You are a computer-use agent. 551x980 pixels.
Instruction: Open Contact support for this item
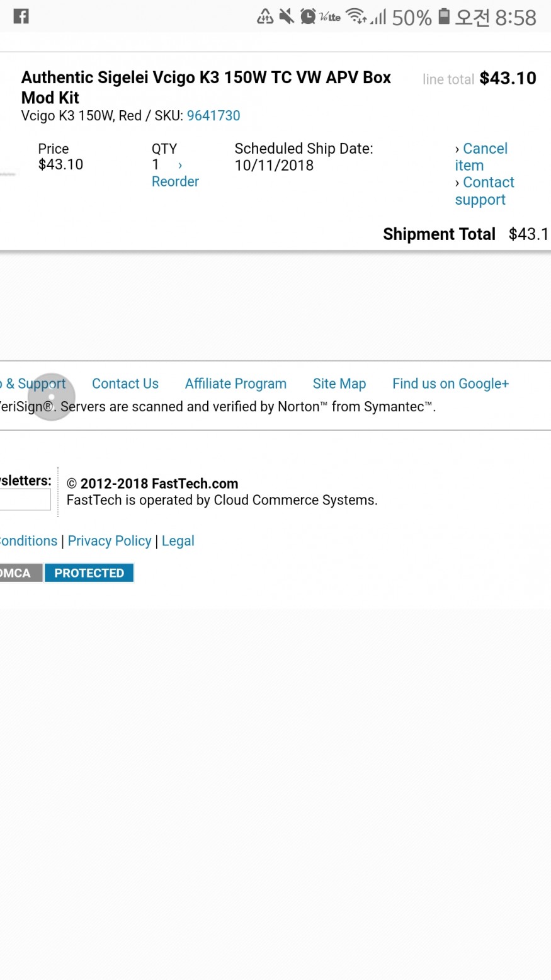click(x=485, y=191)
